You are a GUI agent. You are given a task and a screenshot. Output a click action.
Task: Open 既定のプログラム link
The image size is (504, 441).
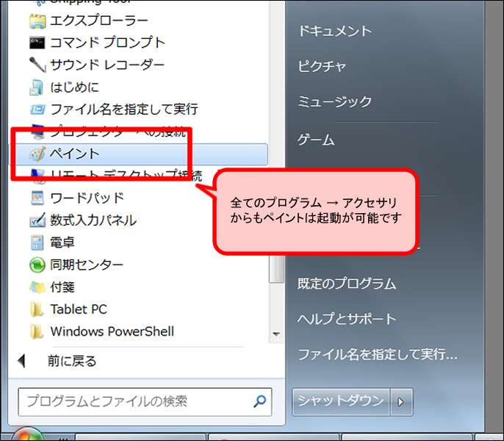347,284
